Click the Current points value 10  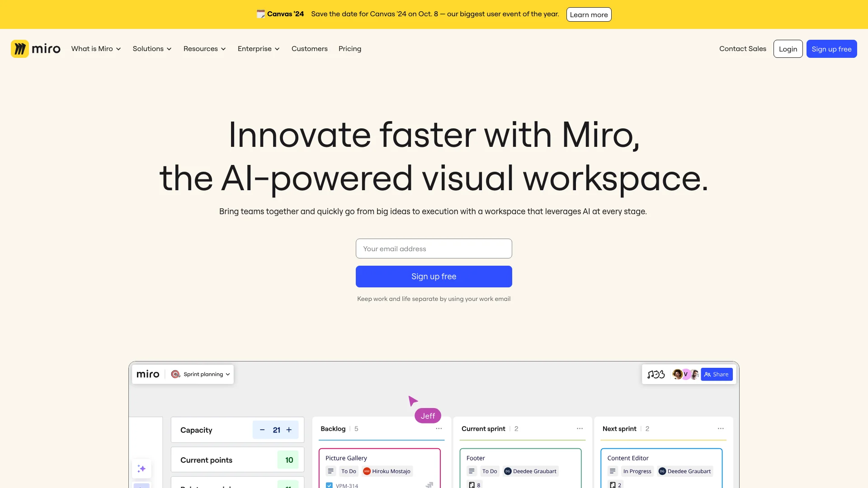click(289, 460)
